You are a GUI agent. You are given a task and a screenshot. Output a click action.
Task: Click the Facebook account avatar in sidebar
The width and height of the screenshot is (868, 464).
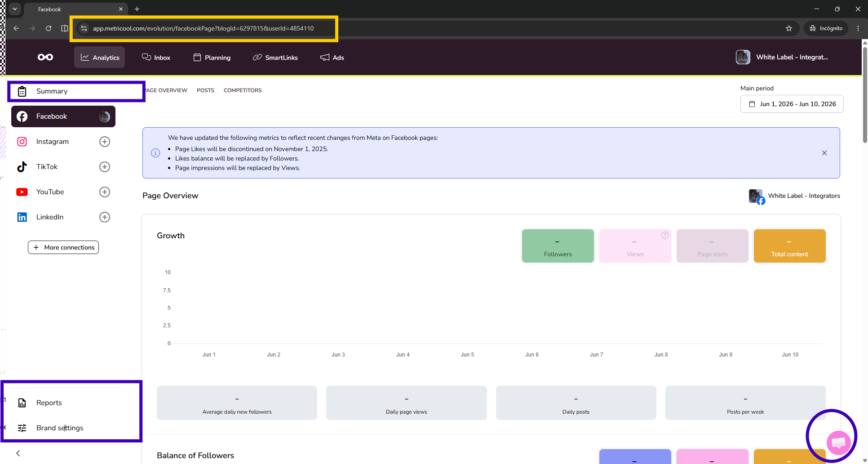coord(105,117)
